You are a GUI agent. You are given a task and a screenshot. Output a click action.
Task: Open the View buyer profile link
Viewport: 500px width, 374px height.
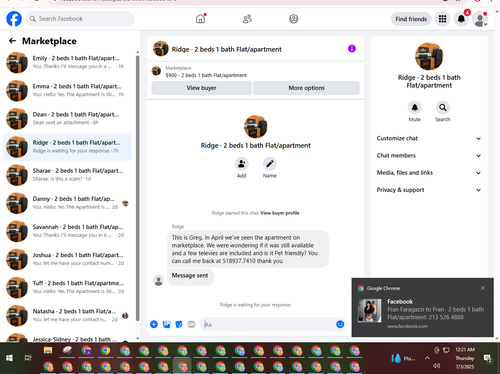[x=280, y=213]
